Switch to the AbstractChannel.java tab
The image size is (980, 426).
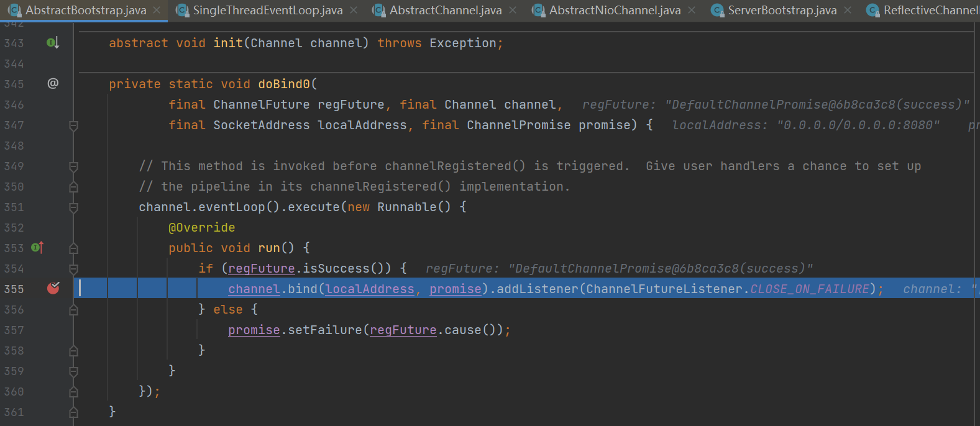pyautogui.click(x=445, y=10)
